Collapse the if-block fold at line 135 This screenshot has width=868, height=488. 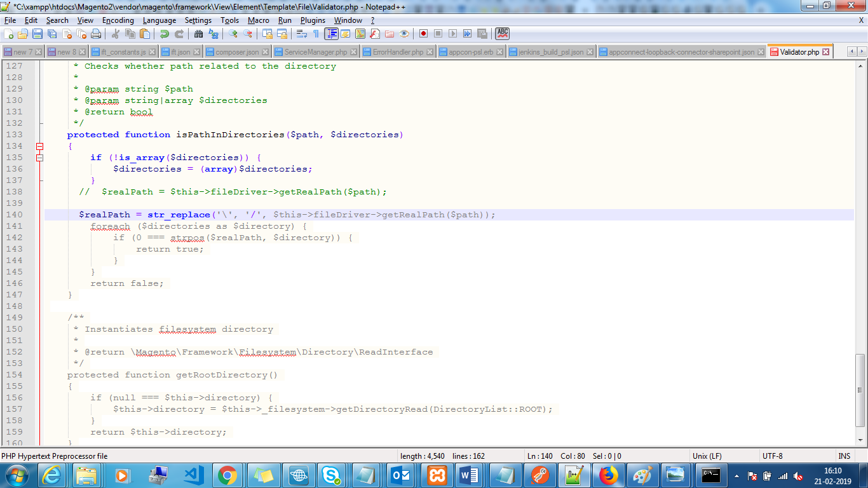tap(39, 158)
